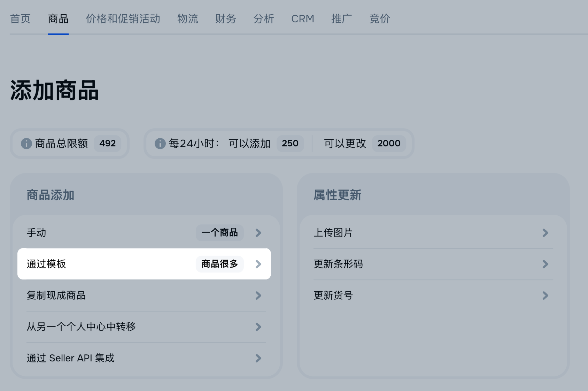This screenshot has width=588, height=391.
Task: Click arrow for 通过 Seller API 集成
Action: pyautogui.click(x=258, y=358)
